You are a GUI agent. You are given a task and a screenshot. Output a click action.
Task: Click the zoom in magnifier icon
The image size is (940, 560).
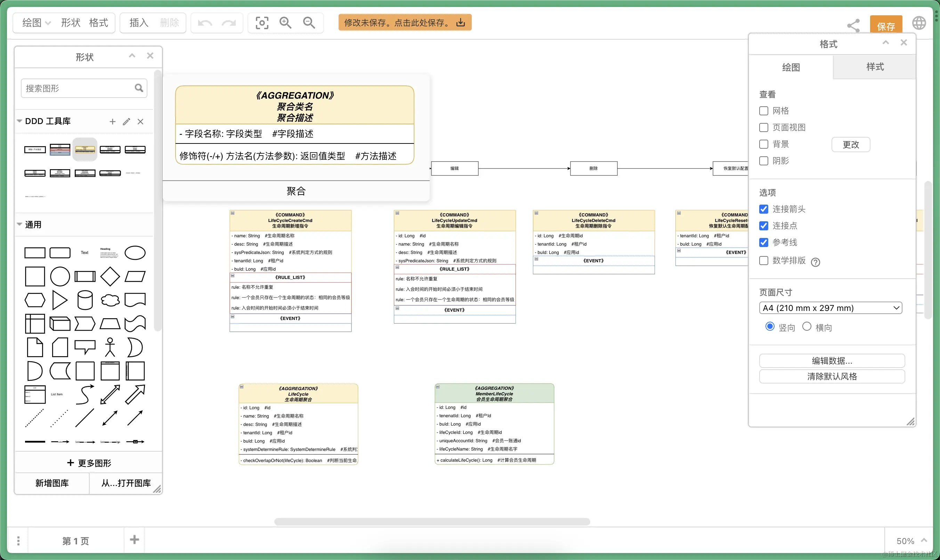click(x=285, y=23)
